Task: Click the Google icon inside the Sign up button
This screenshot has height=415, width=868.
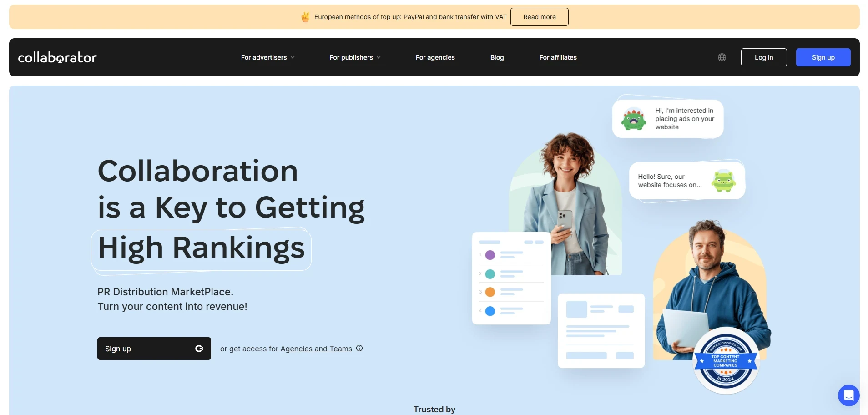Action: click(199, 349)
